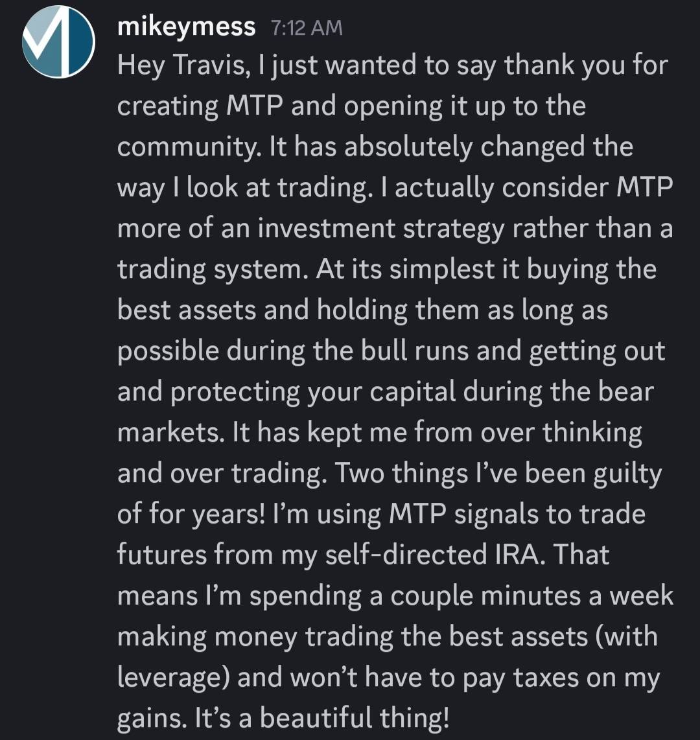Click mikeymess's profile avatar icon
This screenshot has height=740, width=700.
click(58, 42)
